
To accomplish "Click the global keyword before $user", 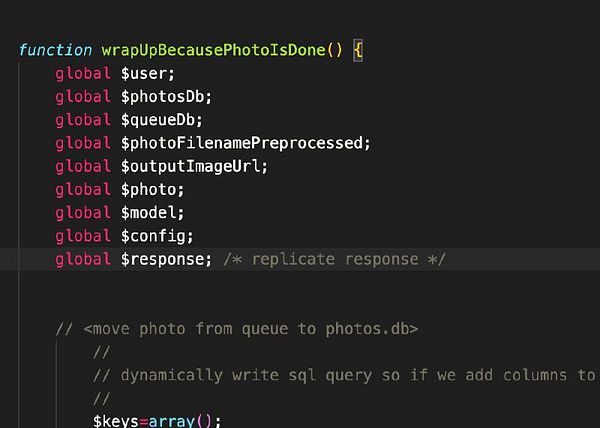I will pos(83,73).
